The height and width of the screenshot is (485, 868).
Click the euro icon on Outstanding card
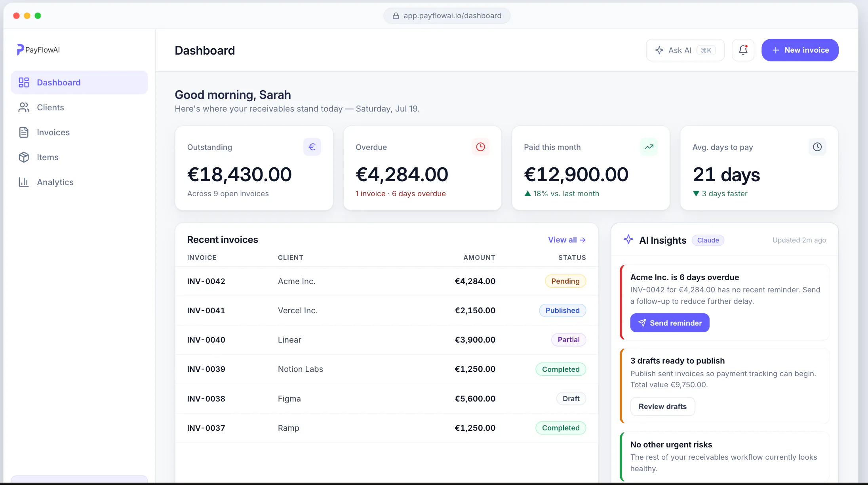(312, 147)
